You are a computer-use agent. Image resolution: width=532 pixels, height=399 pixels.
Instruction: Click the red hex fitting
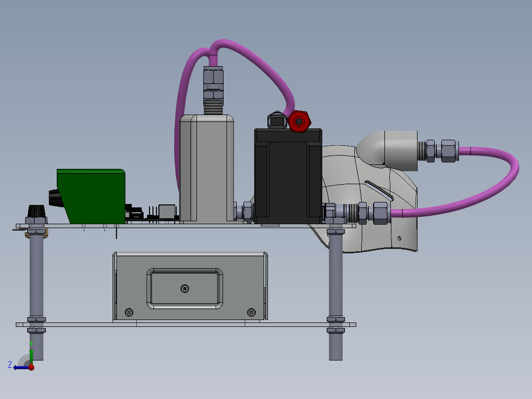[299, 121]
